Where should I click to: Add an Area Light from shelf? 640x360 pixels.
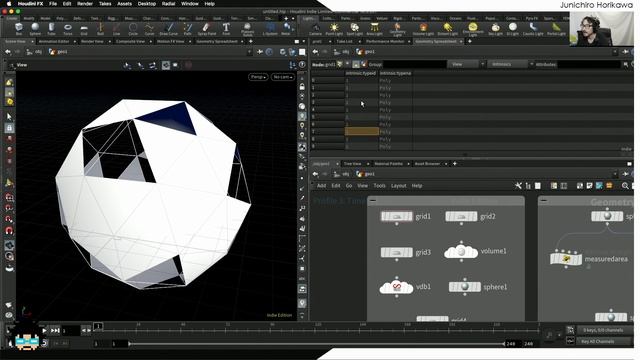click(x=374, y=28)
